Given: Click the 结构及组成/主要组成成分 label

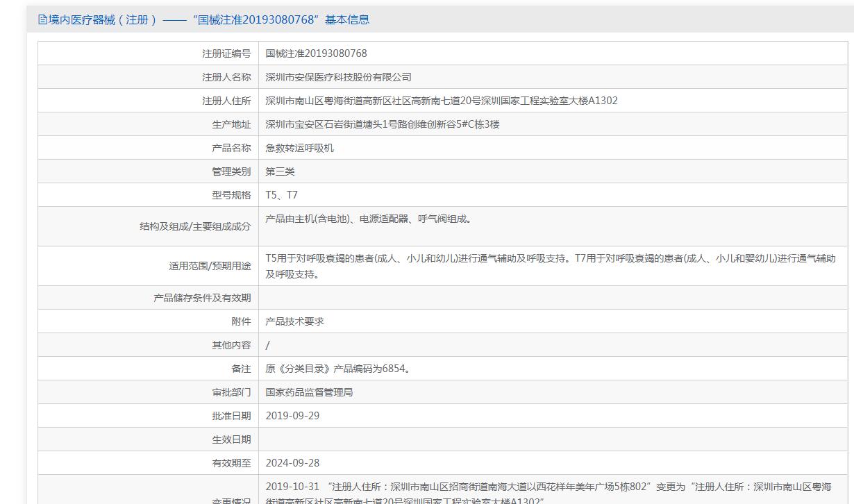Looking at the screenshot, I should (195, 226).
